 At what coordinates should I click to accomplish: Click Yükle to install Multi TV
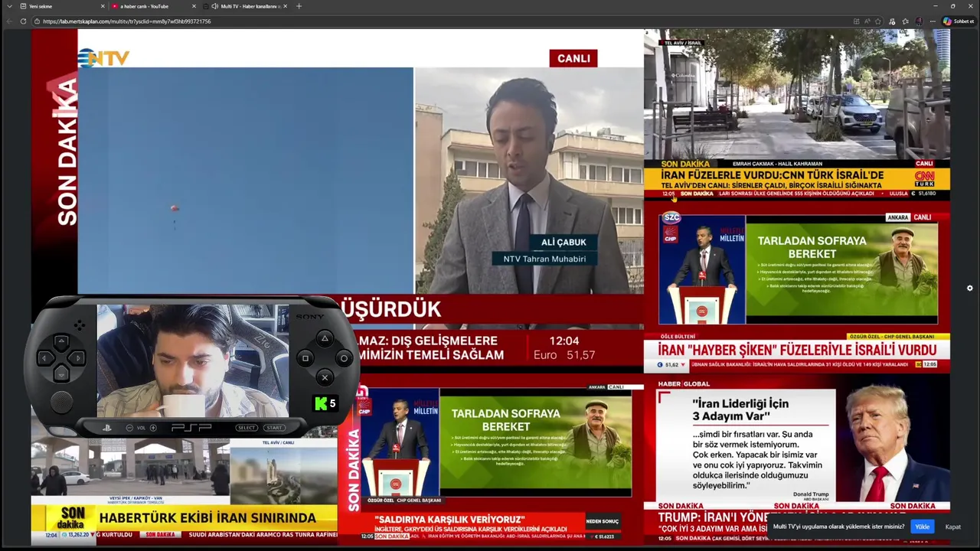923,527
